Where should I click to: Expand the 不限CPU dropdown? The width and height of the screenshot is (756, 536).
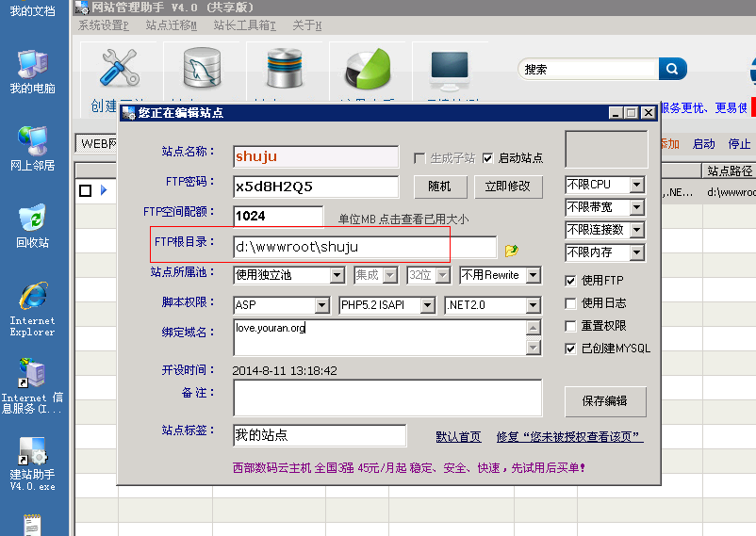tap(637, 185)
